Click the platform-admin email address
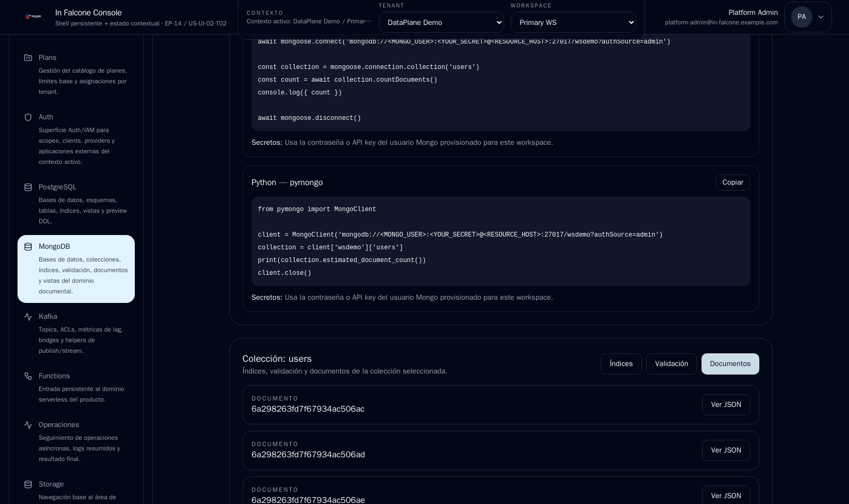The height and width of the screenshot is (504, 849). pyautogui.click(x=721, y=22)
